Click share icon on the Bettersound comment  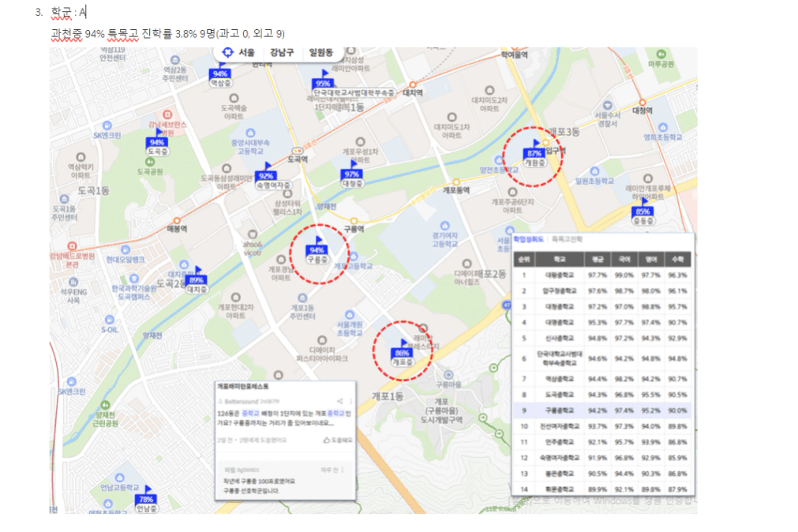(340, 401)
